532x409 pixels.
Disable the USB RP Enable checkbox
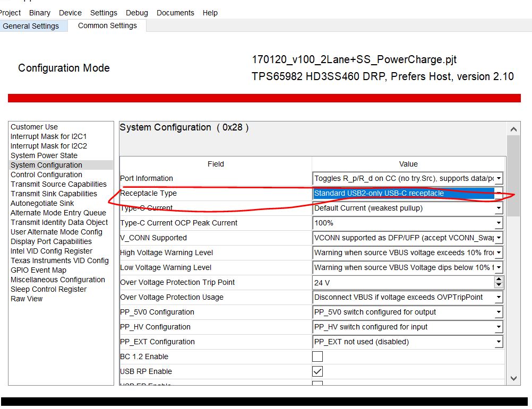click(x=317, y=371)
